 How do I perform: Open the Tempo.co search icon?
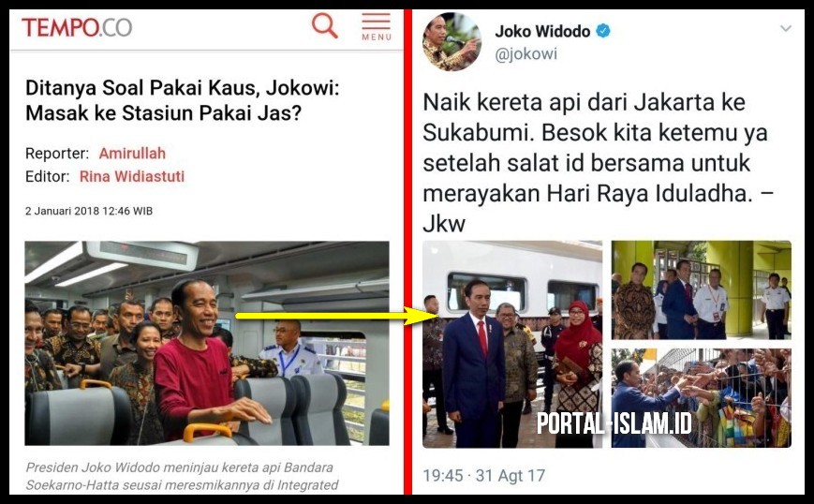coord(325,25)
